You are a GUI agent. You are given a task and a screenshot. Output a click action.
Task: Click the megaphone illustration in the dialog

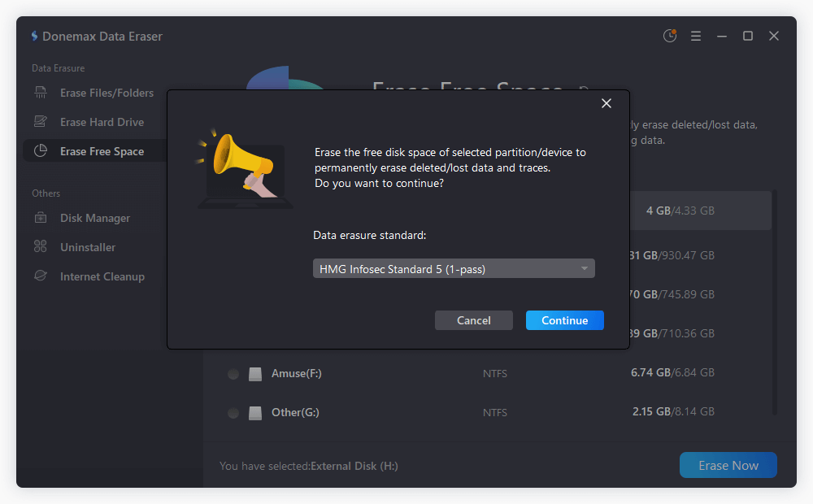[x=245, y=168]
